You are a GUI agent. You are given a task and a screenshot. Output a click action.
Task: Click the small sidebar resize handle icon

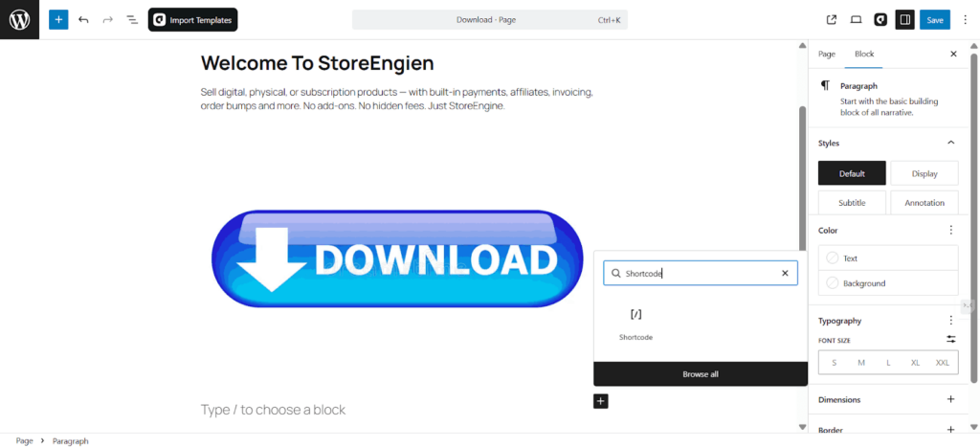967,305
